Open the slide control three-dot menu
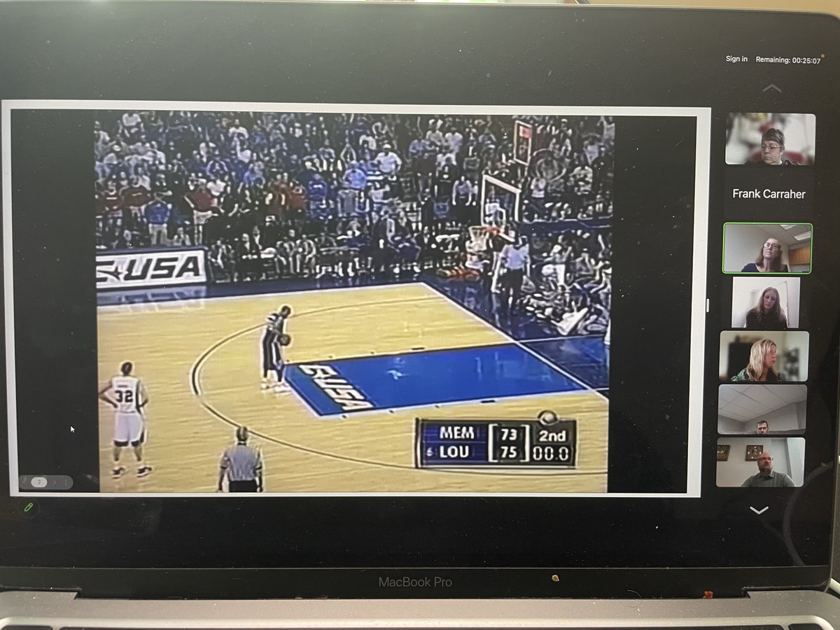 pyautogui.click(x=66, y=482)
